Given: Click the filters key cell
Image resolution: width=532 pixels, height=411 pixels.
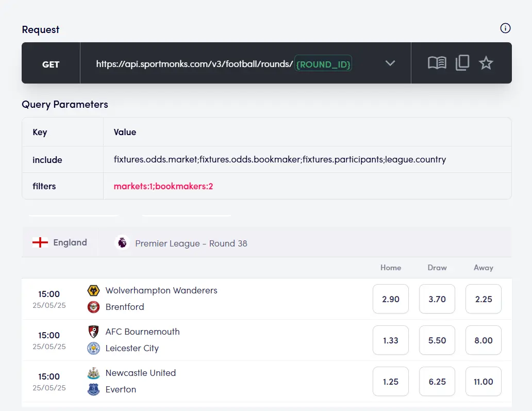Looking at the screenshot, I should (63, 186).
